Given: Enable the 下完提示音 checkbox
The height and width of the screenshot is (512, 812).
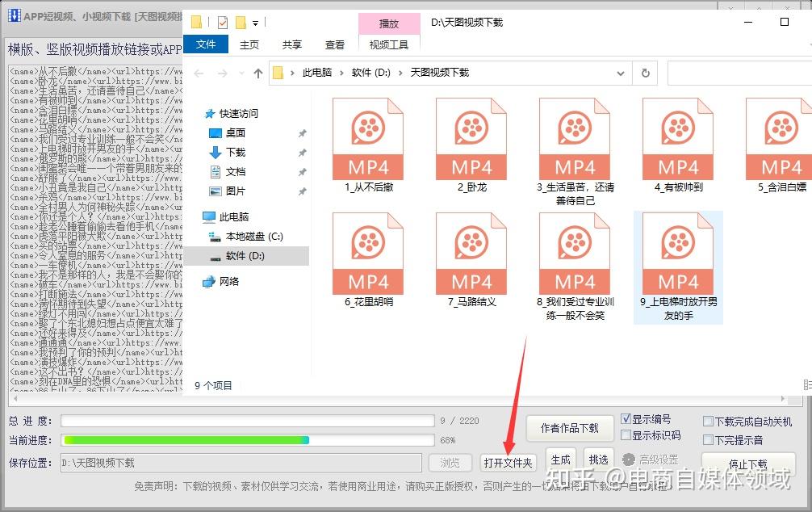Looking at the screenshot, I should pos(708,440).
